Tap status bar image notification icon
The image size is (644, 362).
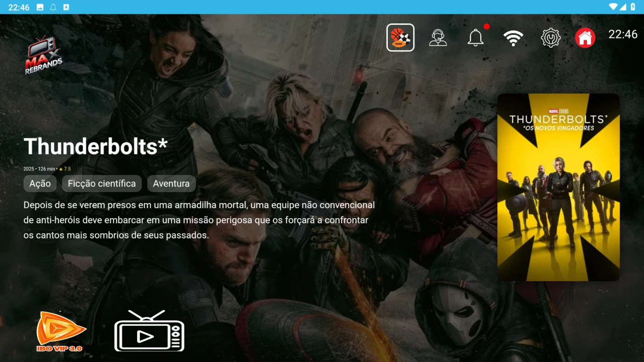[x=40, y=7]
